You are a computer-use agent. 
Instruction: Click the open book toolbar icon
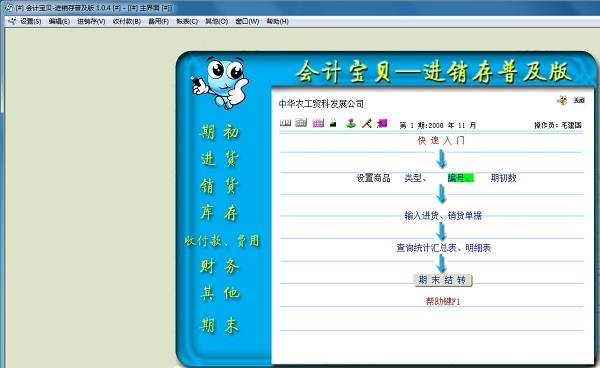285,123
